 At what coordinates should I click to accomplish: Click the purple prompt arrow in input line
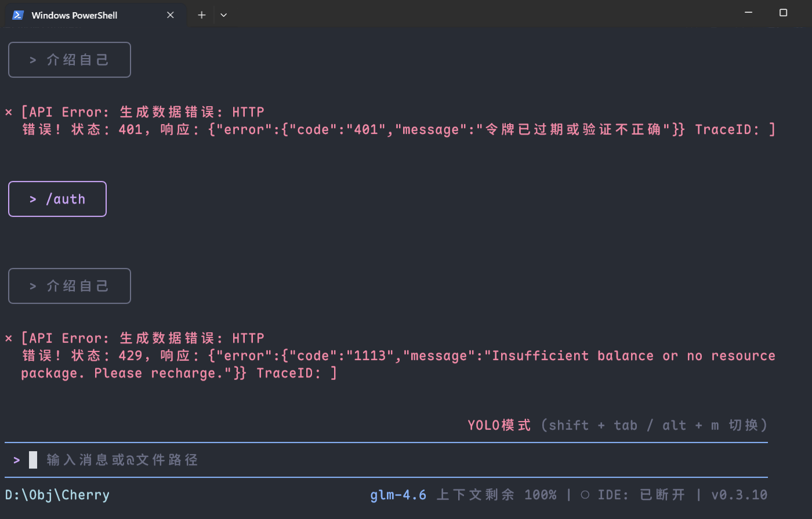point(17,460)
